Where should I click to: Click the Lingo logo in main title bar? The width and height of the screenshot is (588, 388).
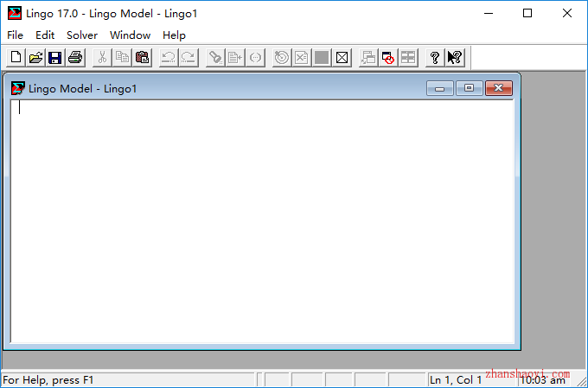coord(15,13)
